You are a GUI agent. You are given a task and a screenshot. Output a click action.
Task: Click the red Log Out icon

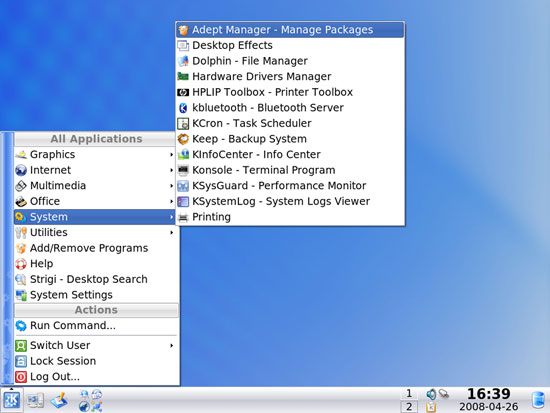[x=21, y=377]
